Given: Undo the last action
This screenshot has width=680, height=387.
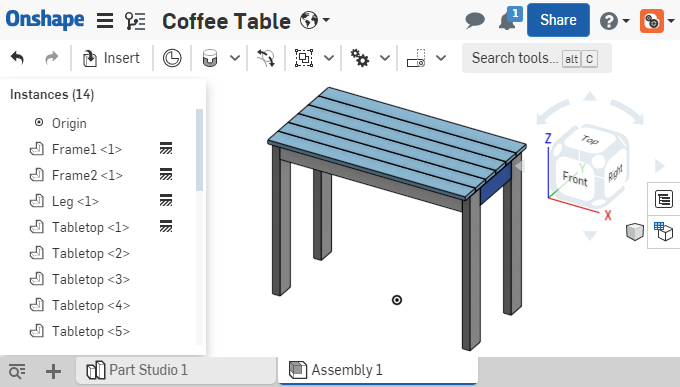Looking at the screenshot, I should point(17,58).
